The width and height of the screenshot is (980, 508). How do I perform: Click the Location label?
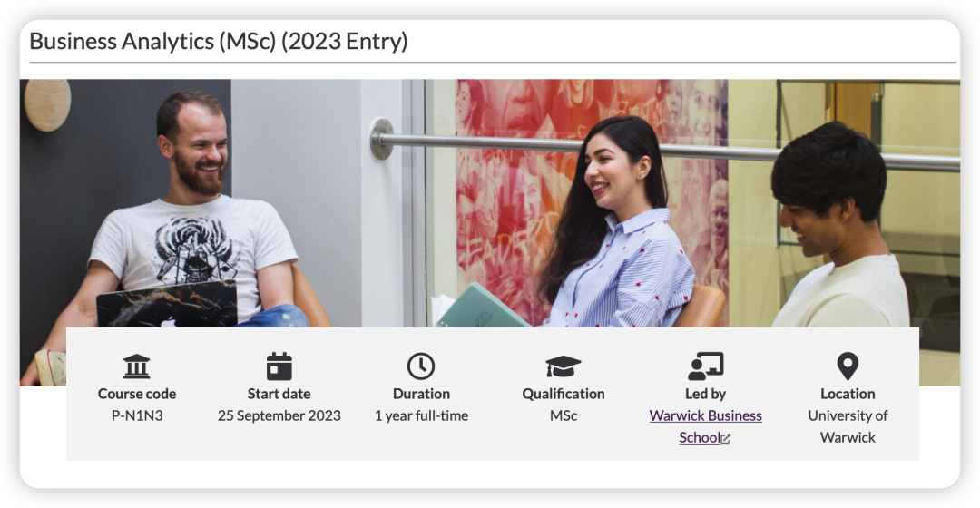point(848,394)
